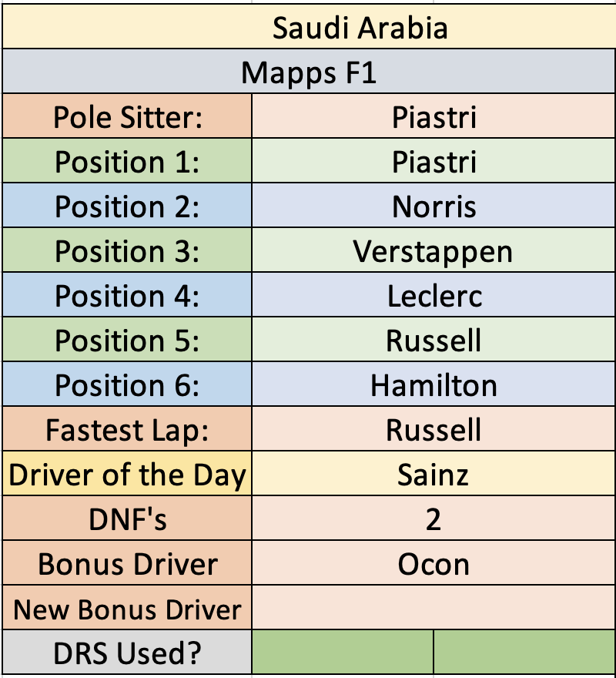Select the Ocon bonus driver cell

point(434,563)
